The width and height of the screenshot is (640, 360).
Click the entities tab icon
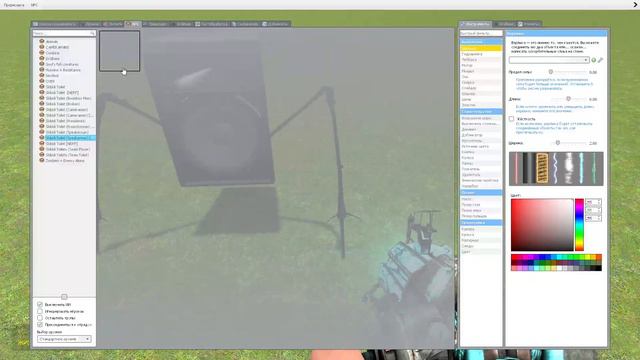106,24
